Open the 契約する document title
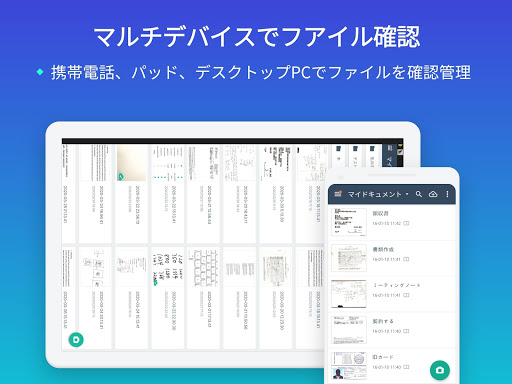 point(383,321)
